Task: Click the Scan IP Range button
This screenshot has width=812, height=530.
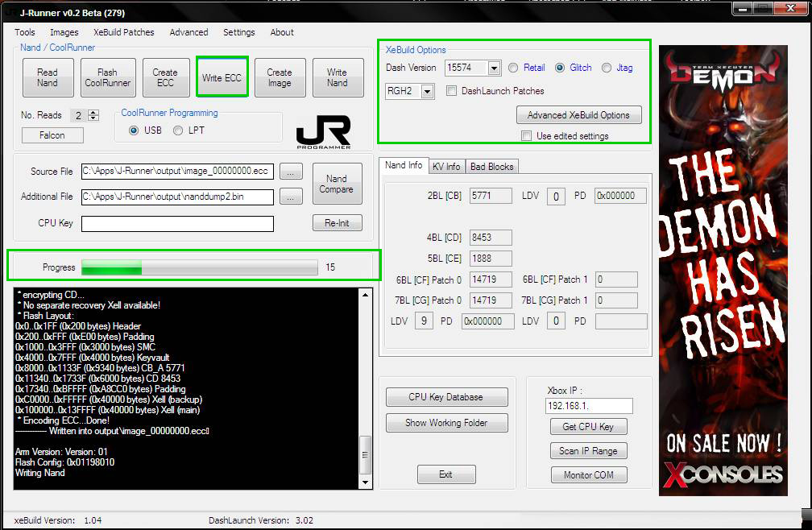Action: tap(588, 451)
